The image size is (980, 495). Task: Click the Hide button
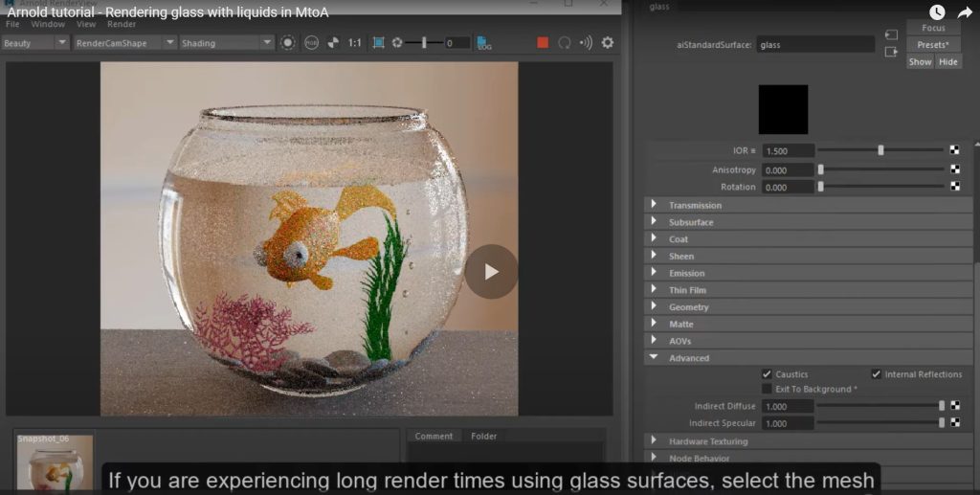click(948, 61)
